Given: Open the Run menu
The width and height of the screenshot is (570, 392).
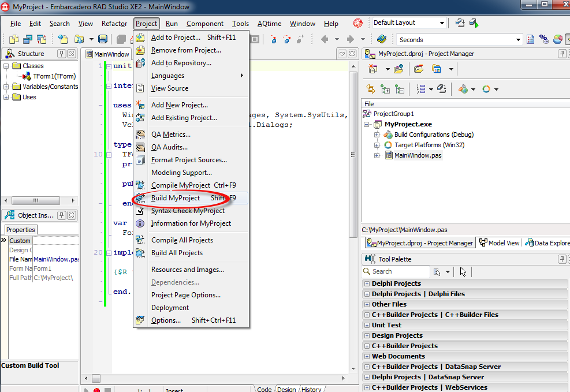Looking at the screenshot, I should click(x=172, y=24).
